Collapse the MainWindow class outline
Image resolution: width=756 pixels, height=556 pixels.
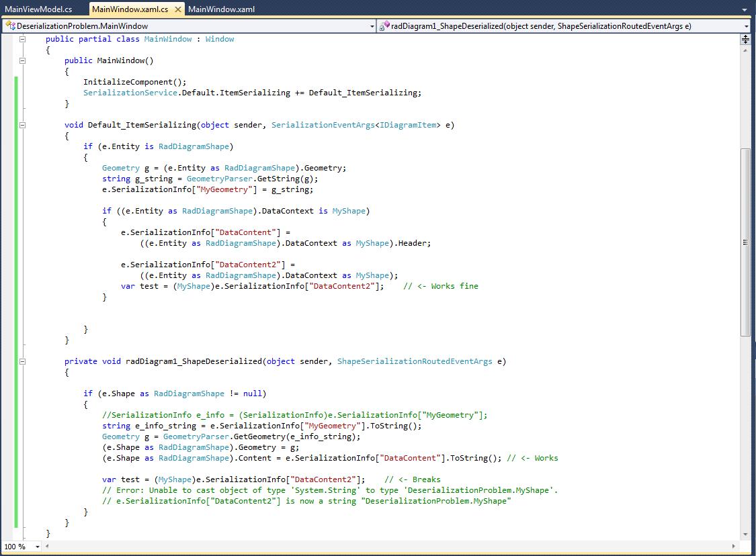coord(22,39)
